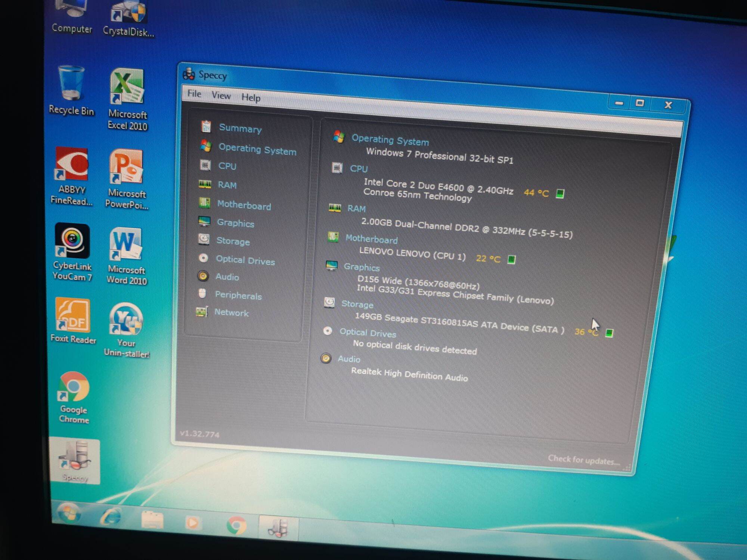Viewport: 747px width, 560px height.
Task: Click the Speccy taskbar button
Action: pos(278,528)
